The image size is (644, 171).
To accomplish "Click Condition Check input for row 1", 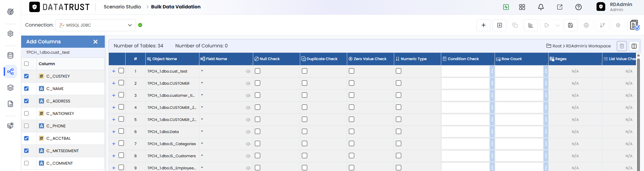I will (x=465, y=71).
